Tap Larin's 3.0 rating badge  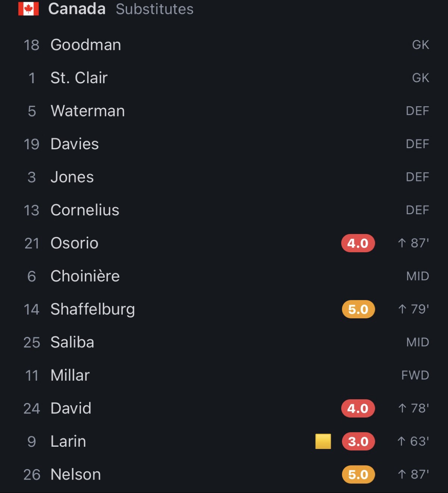point(358,441)
